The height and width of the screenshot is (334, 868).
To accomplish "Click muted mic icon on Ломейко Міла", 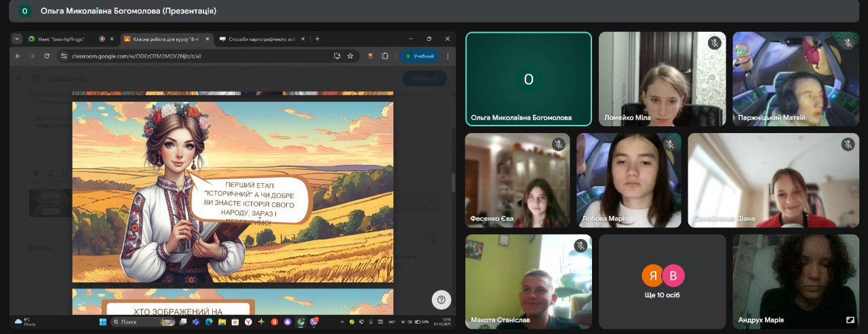I will point(714,43).
